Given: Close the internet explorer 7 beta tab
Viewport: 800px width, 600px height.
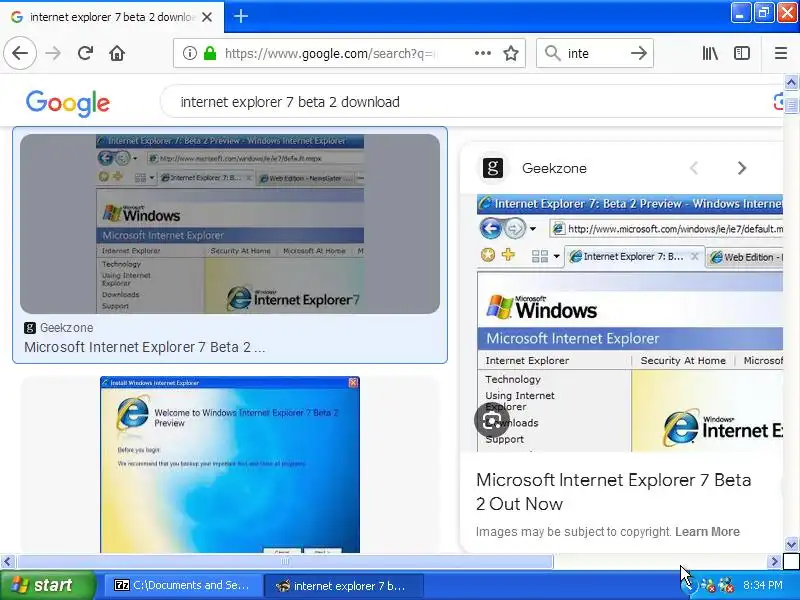Looking at the screenshot, I should click(x=207, y=17).
